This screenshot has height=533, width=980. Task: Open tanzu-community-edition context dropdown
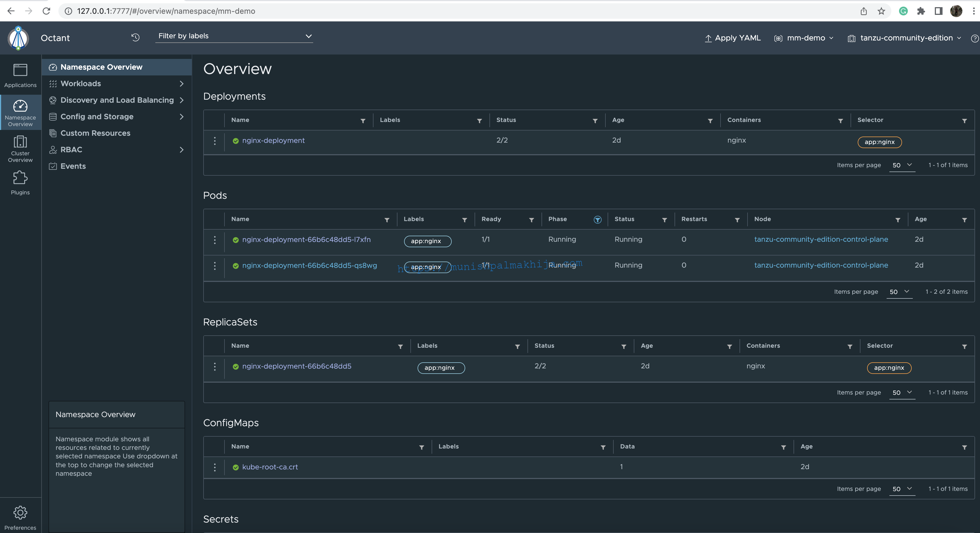tap(904, 38)
